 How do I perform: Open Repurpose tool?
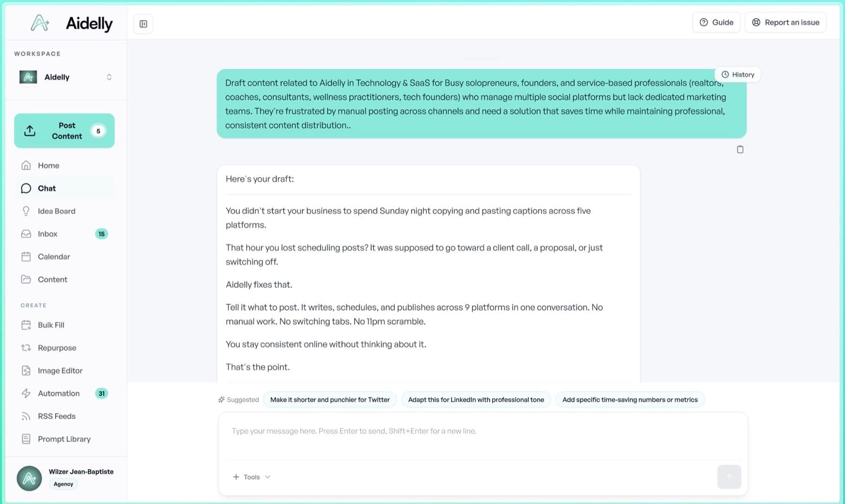click(64, 348)
